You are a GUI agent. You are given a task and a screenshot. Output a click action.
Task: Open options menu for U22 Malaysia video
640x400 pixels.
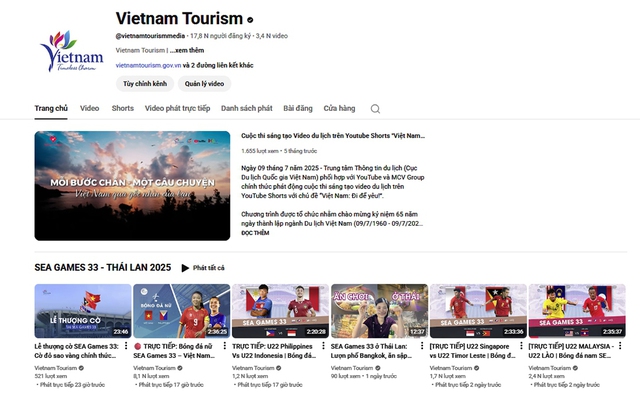click(x=620, y=346)
